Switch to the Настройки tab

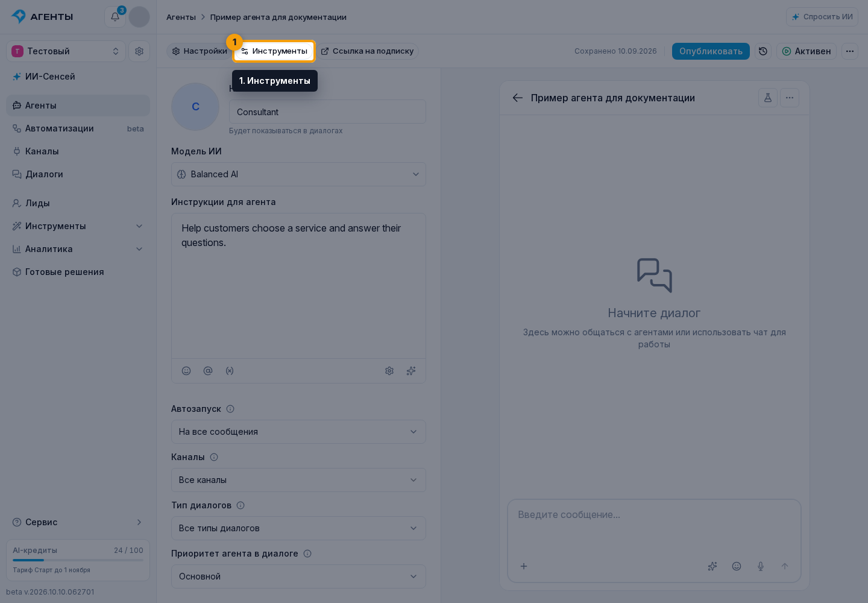coord(199,51)
